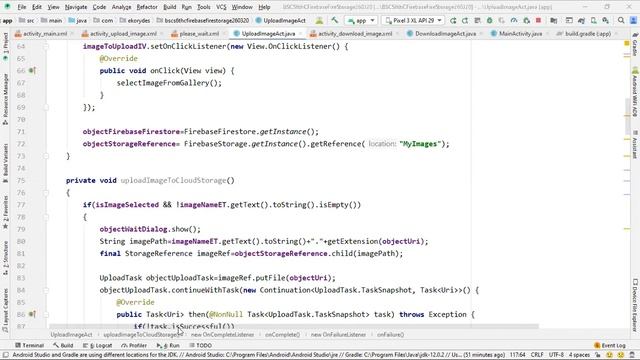
Task: Close the activity_main.xml tab
Action: 72,34
